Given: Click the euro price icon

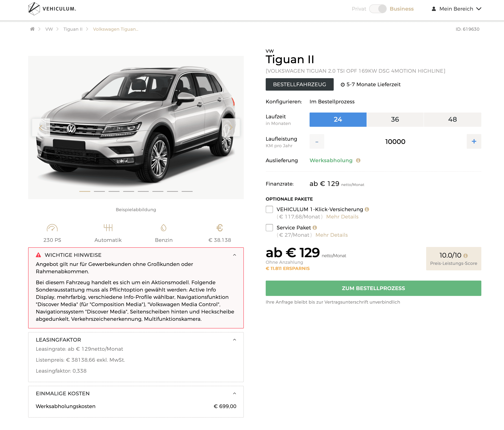Looking at the screenshot, I should (220, 228).
